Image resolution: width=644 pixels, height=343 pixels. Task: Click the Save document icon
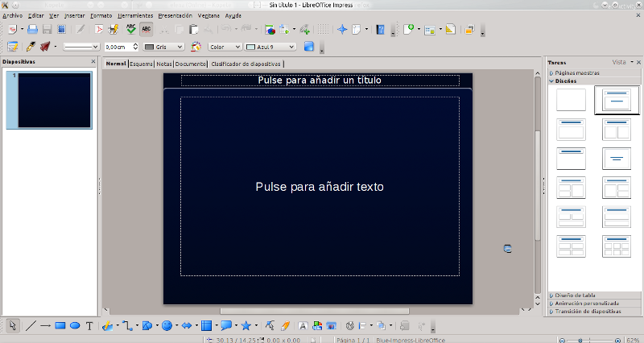[x=47, y=29]
